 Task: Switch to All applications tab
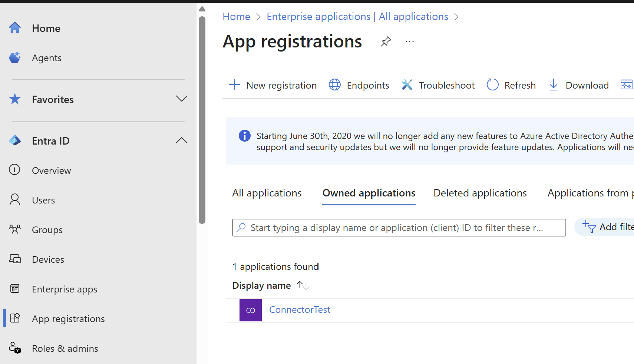tap(267, 193)
